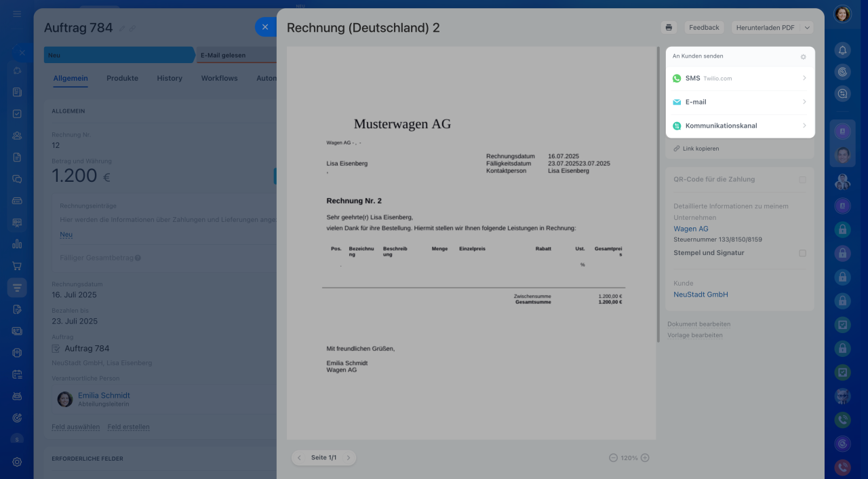Open the hamburger menu in left sidebar
This screenshot has width=868, height=479.
coord(17,14)
